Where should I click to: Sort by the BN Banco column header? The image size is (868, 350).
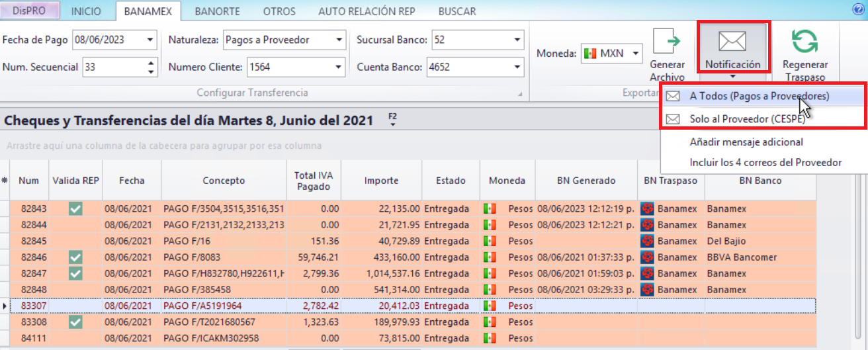[x=760, y=181]
